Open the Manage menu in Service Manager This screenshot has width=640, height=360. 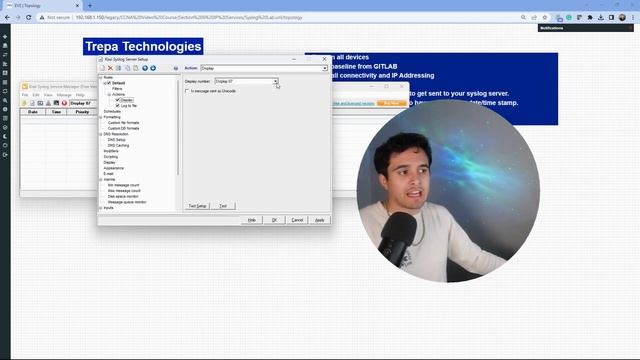click(64, 95)
